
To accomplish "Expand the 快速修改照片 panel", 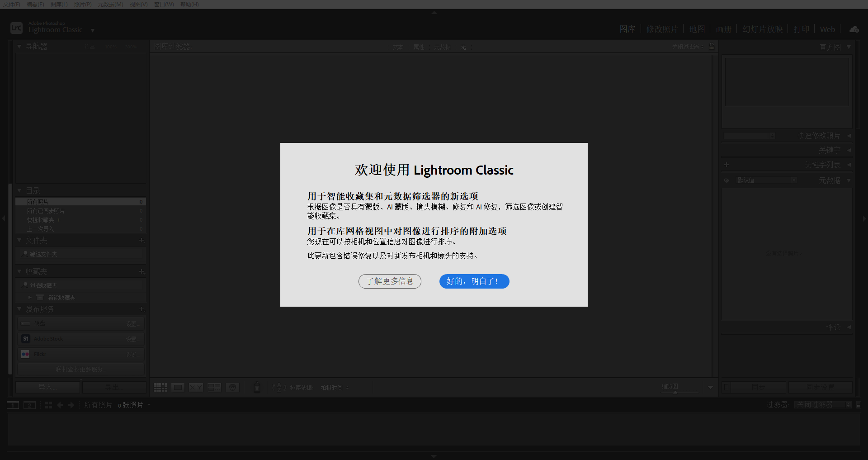I will click(849, 136).
